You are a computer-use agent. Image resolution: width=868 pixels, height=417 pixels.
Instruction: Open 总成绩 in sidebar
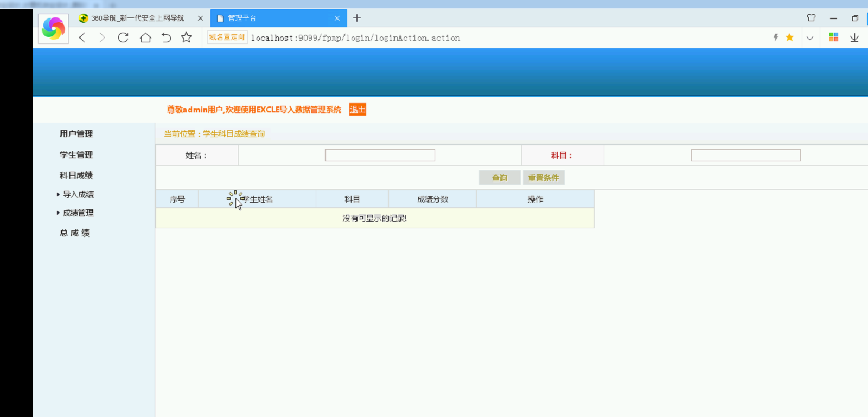tap(74, 233)
